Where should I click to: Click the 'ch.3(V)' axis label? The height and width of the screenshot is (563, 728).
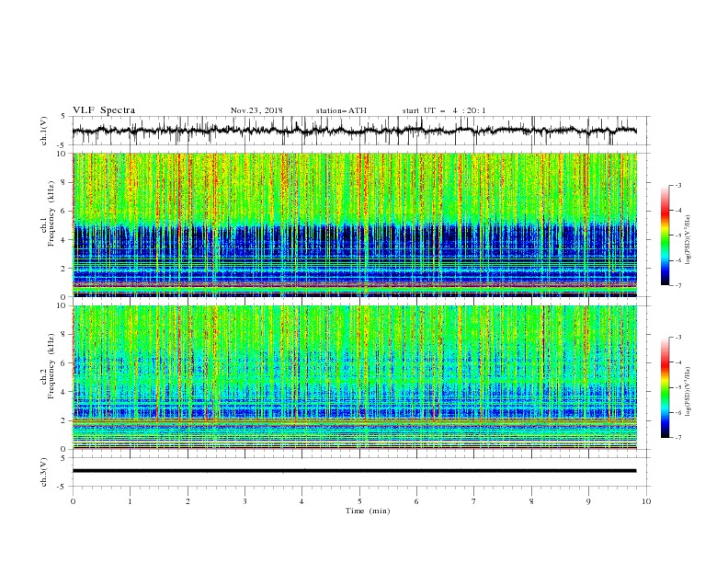[x=44, y=472]
